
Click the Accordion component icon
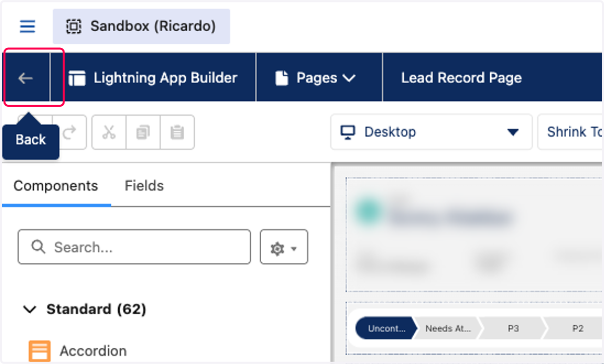click(40, 351)
